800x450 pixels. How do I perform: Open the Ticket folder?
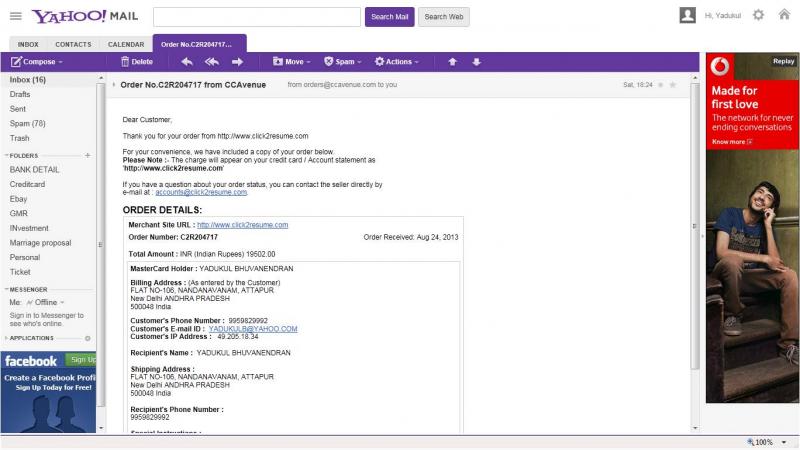[x=20, y=272]
